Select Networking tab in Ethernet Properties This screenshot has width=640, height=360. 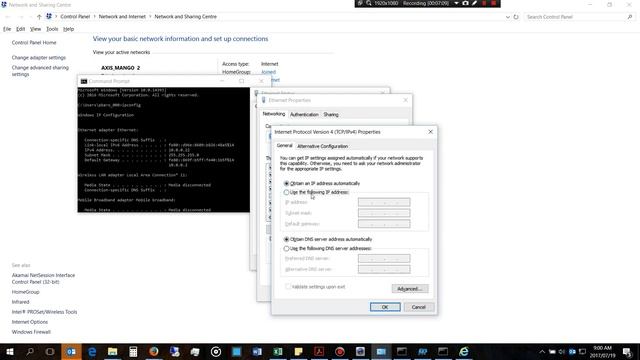pyautogui.click(x=273, y=114)
